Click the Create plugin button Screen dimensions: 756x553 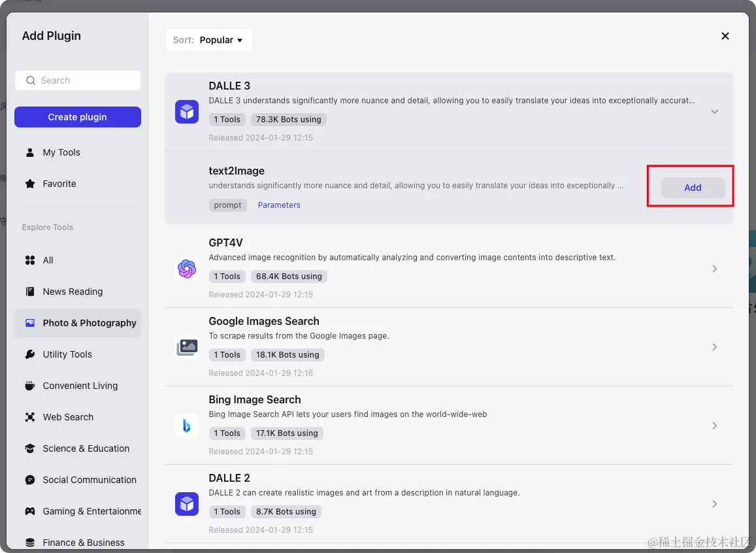click(78, 117)
